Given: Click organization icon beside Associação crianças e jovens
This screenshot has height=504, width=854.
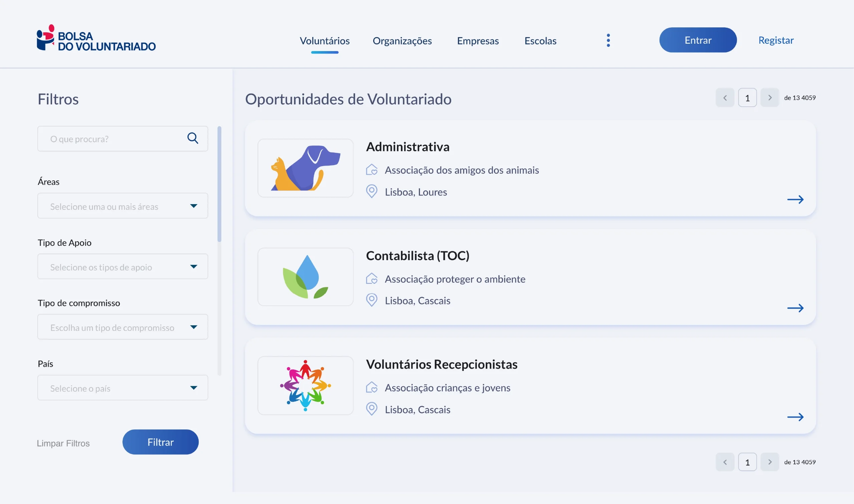Looking at the screenshot, I should [372, 387].
